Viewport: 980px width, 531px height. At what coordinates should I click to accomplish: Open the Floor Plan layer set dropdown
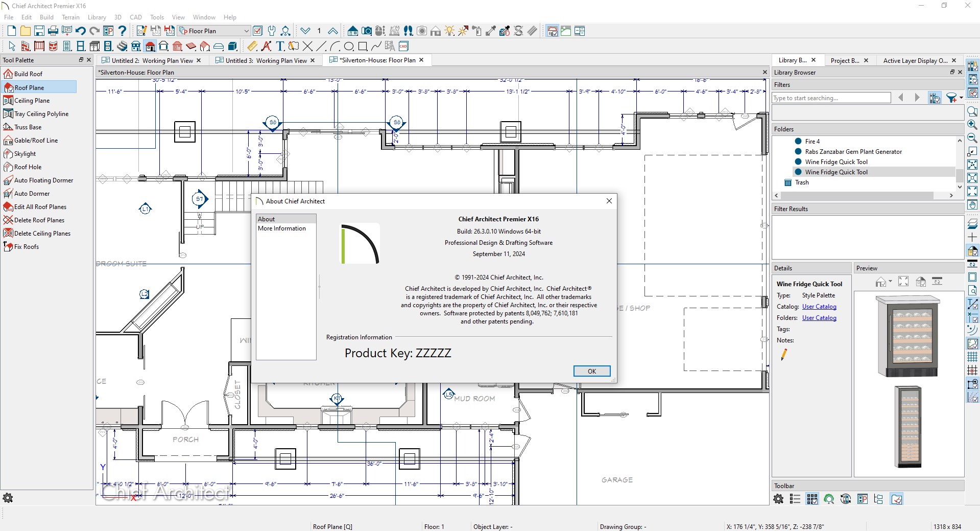click(x=246, y=31)
